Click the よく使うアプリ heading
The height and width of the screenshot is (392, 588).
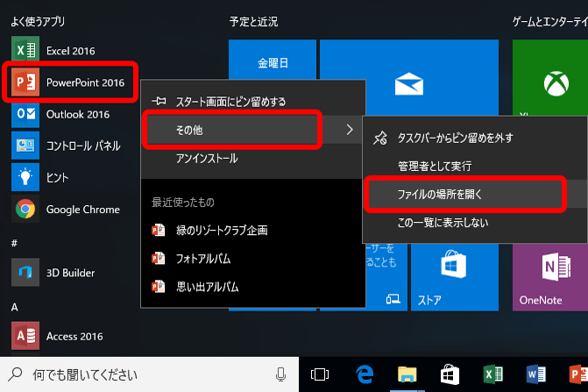[x=38, y=21]
